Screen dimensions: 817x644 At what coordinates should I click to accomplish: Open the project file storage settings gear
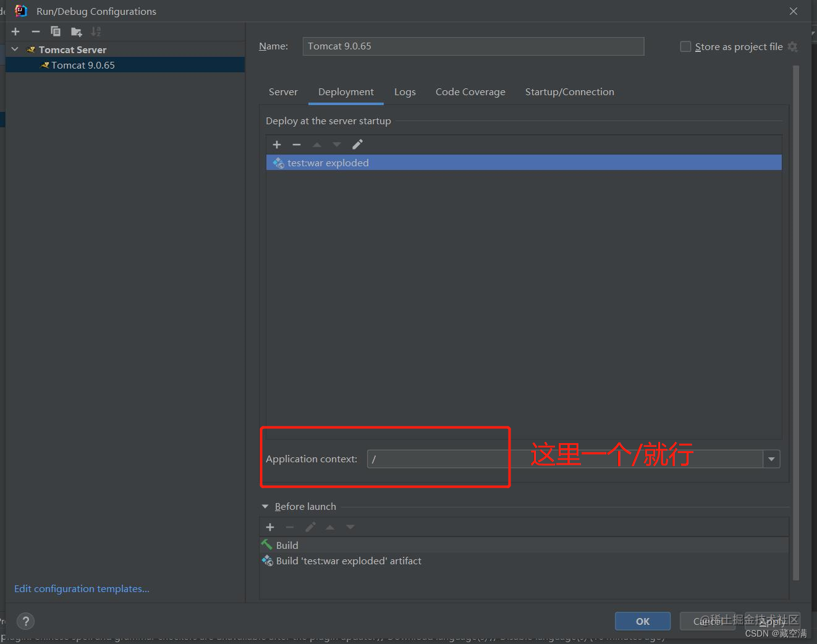(x=793, y=47)
